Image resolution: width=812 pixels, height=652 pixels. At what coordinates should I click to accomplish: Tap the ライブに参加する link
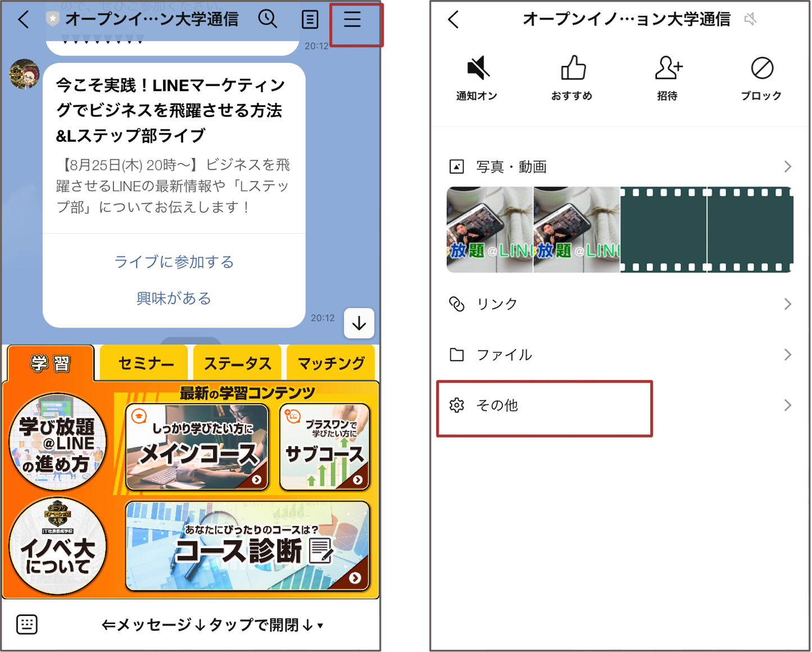[174, 261]
